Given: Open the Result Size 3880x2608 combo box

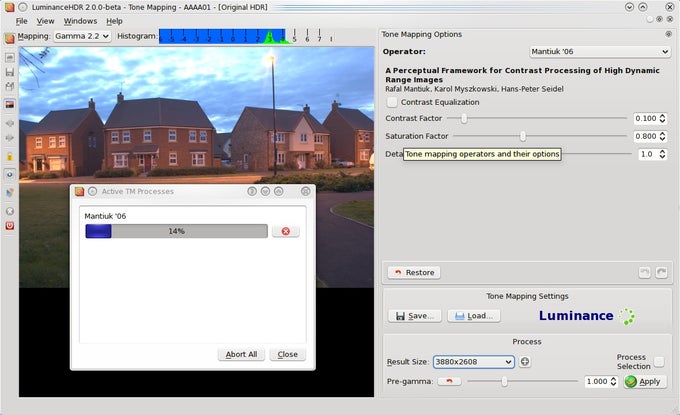Looking at the screenshot, I should click(474, 361).
